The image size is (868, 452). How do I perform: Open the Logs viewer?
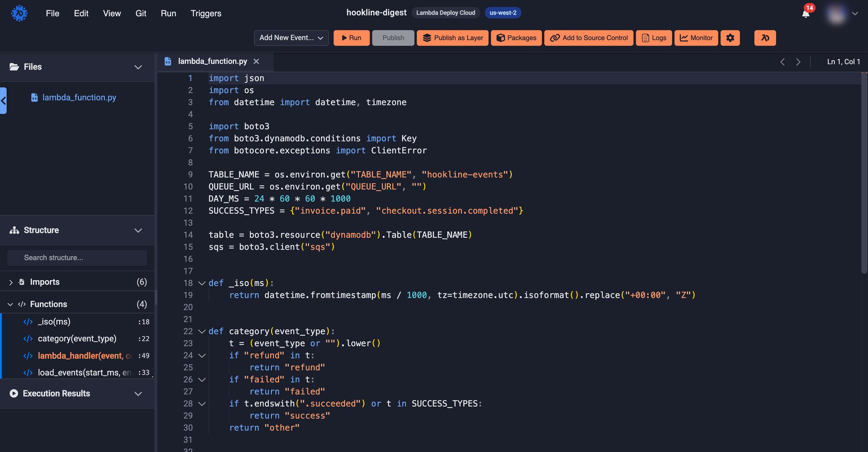[x=654, y=38]
